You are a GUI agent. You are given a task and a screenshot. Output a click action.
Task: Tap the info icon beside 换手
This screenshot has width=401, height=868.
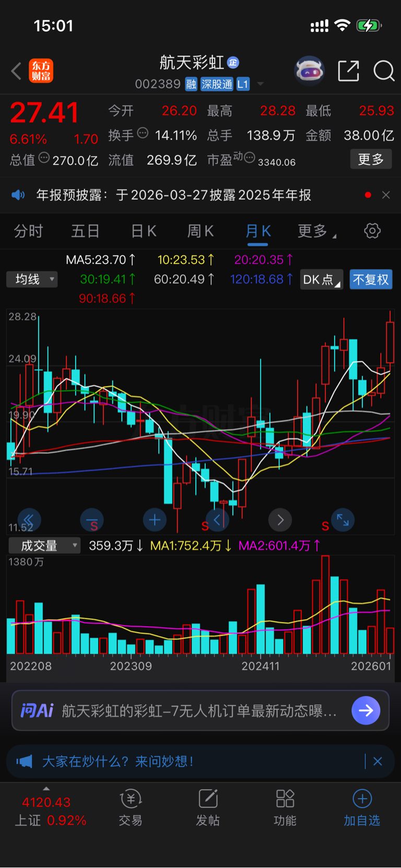click(x=143, y=133)
